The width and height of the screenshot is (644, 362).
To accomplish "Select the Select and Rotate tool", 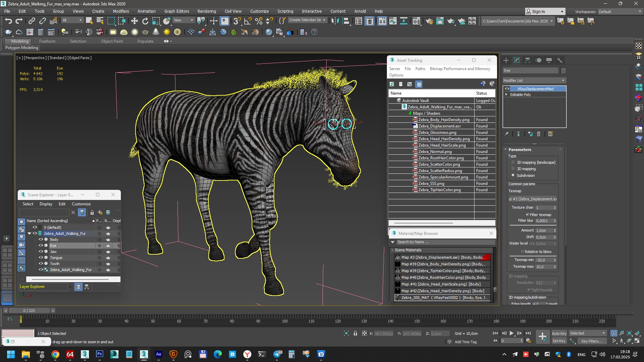I will 145,21.
